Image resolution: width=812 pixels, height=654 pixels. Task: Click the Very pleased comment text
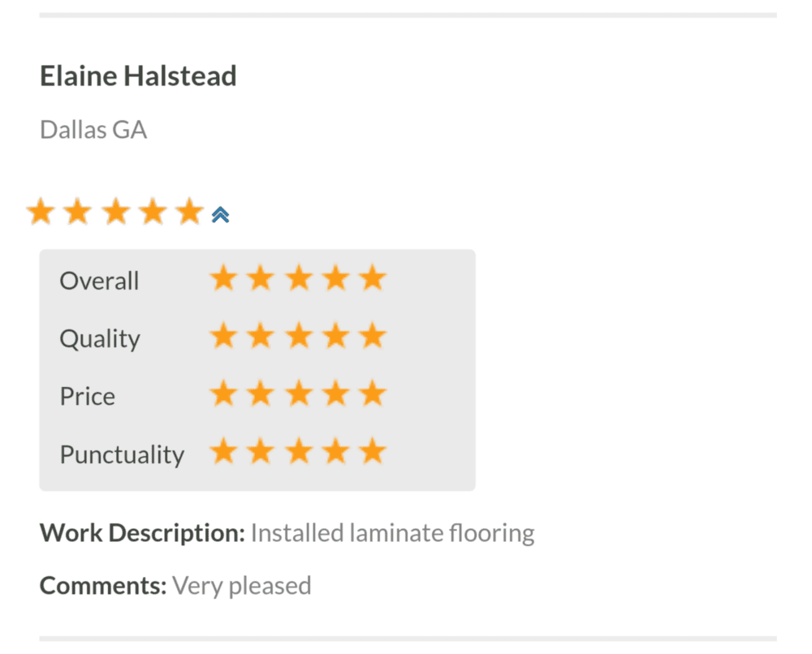tap(242, 585)
